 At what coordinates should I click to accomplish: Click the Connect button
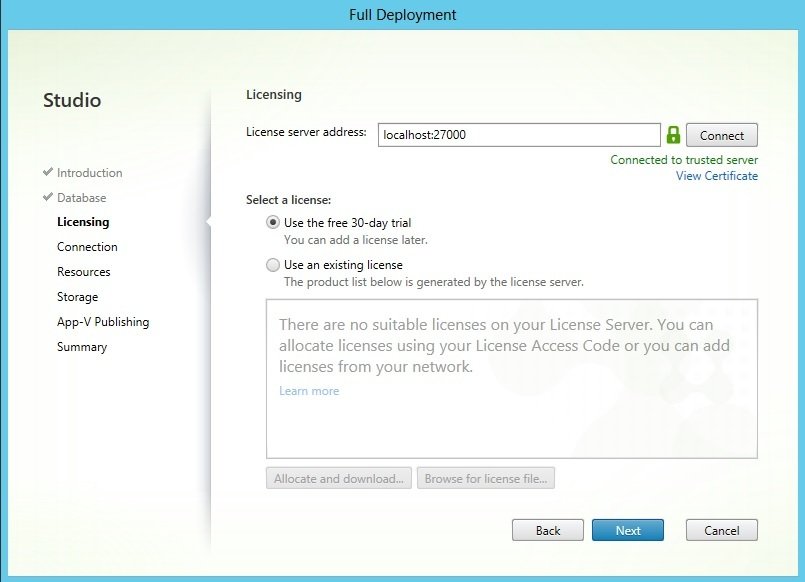tap(721, 135)
